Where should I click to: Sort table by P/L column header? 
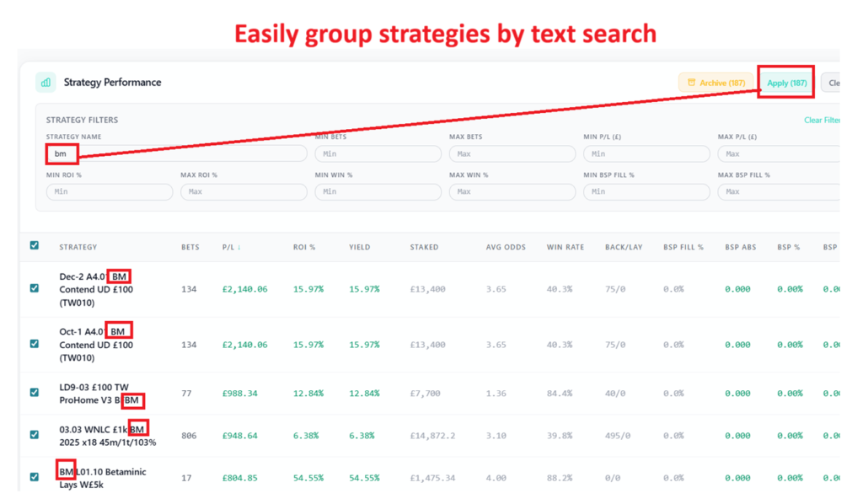[230, 247]
